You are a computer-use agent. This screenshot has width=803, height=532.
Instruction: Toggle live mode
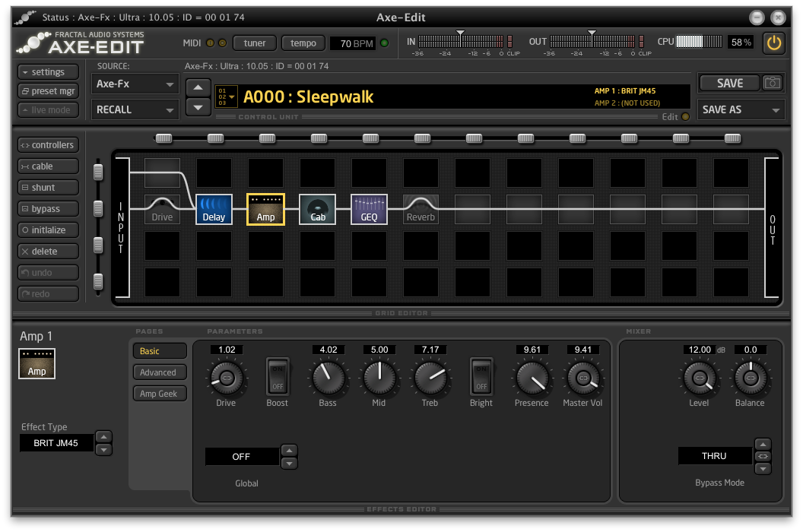click(x=48, y=109)
